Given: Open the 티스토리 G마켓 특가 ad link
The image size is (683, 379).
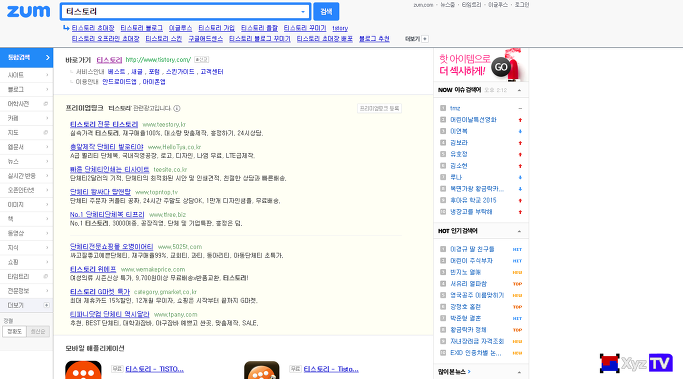Looking at the screenshot, I should click(x=100, y=291).
